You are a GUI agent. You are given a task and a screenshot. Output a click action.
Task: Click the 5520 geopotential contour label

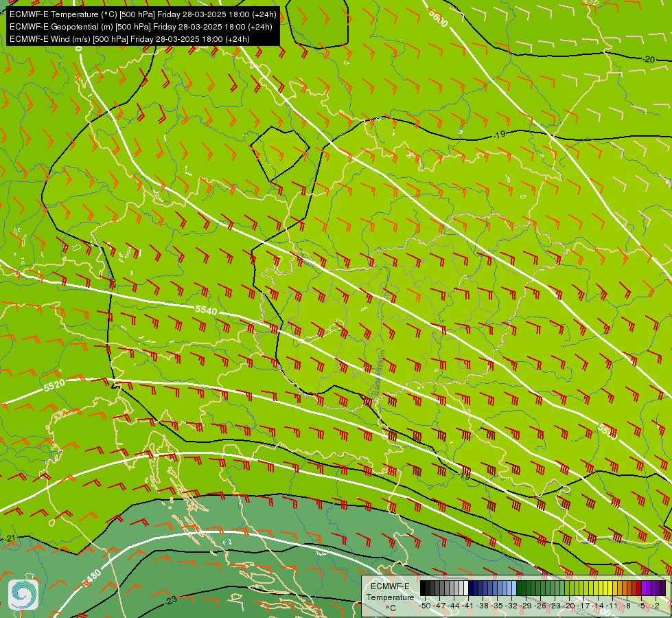[x=54, y=385]
